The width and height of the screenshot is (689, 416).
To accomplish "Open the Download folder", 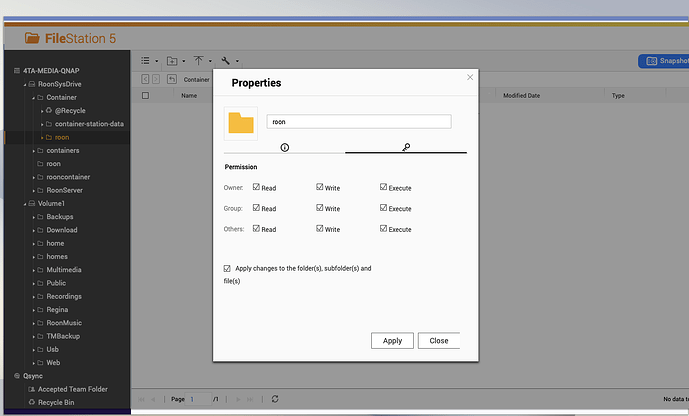I will coord(62,230).
